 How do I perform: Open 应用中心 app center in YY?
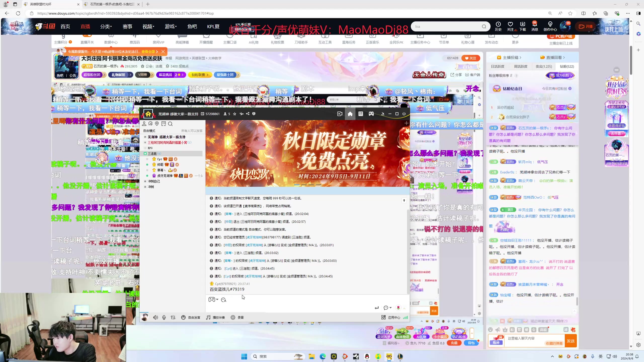tap(391, 318)
